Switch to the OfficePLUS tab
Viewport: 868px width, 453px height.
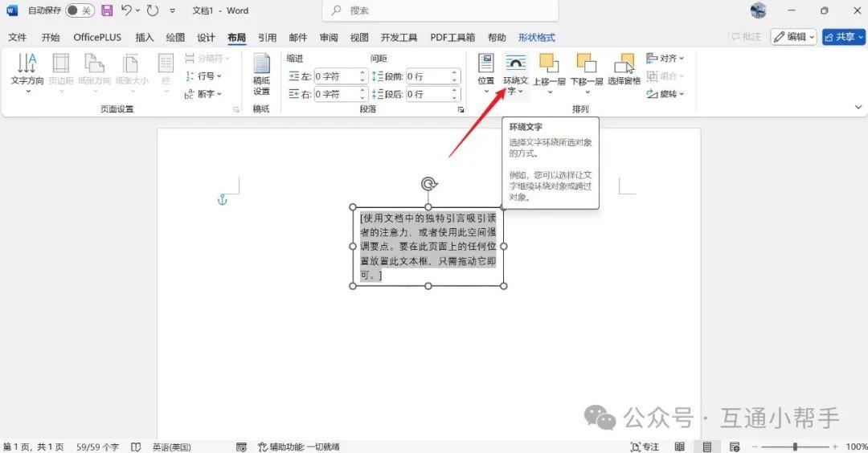(x=97, y=37)
